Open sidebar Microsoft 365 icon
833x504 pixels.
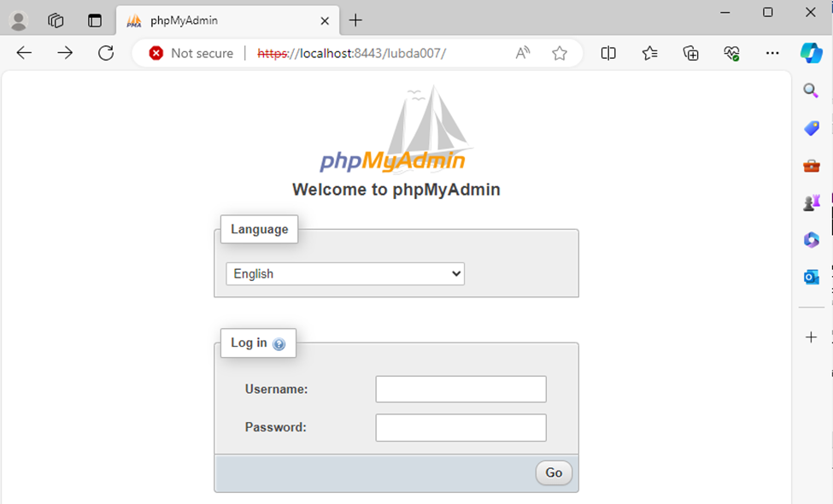[x=812, y=240]
